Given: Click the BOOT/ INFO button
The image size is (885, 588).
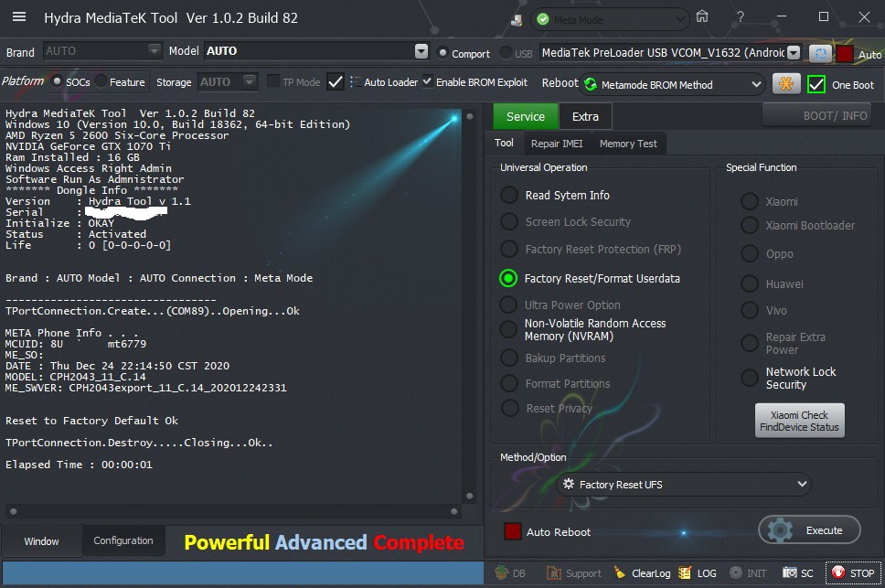Looking at the screenshot, I should tap(816, 115).
